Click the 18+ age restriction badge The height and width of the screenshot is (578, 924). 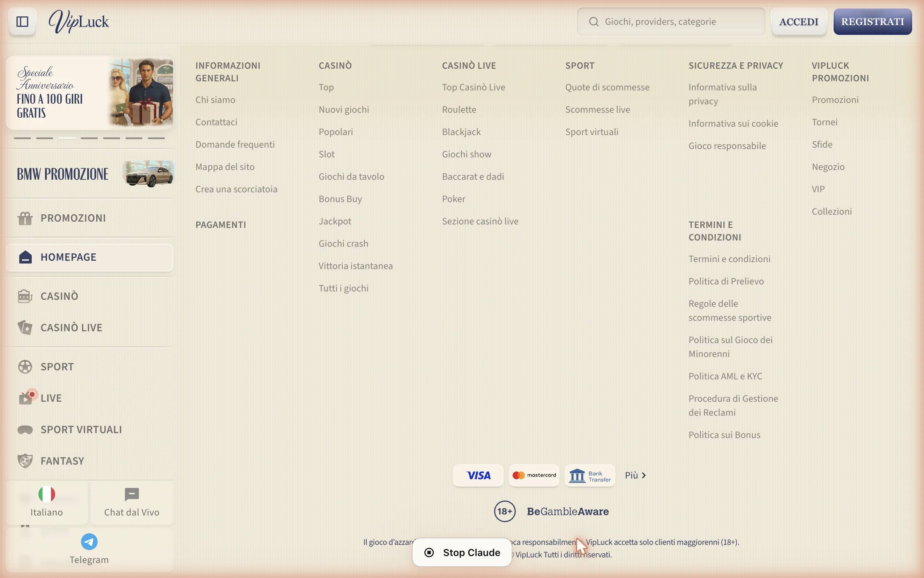pyautogui.click(x=505, y=511)
